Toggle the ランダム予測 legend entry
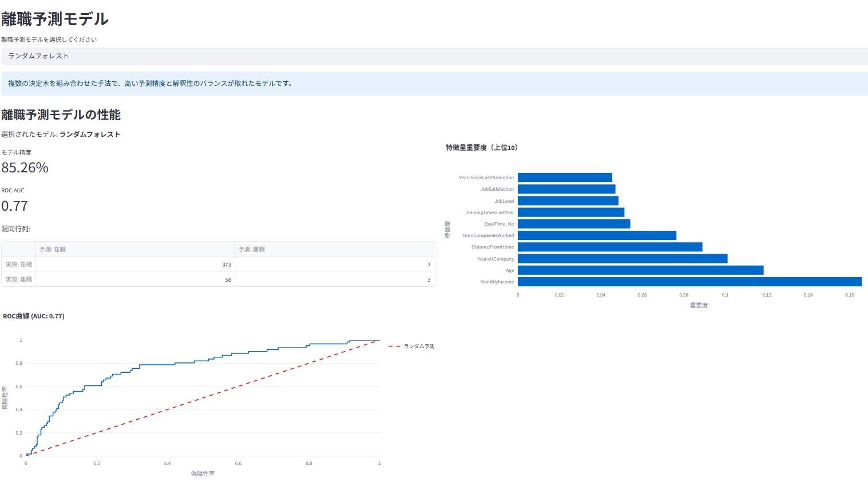Viewport: 868px width, 481px height. pyautogui.click(x=412, y=346)
